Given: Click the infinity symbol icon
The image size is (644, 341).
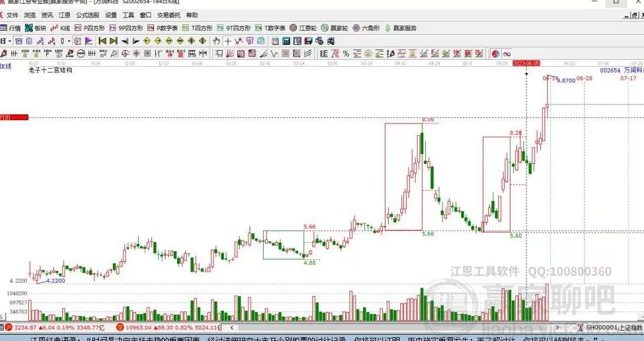Looking at the screenshot, I should 506,54.
